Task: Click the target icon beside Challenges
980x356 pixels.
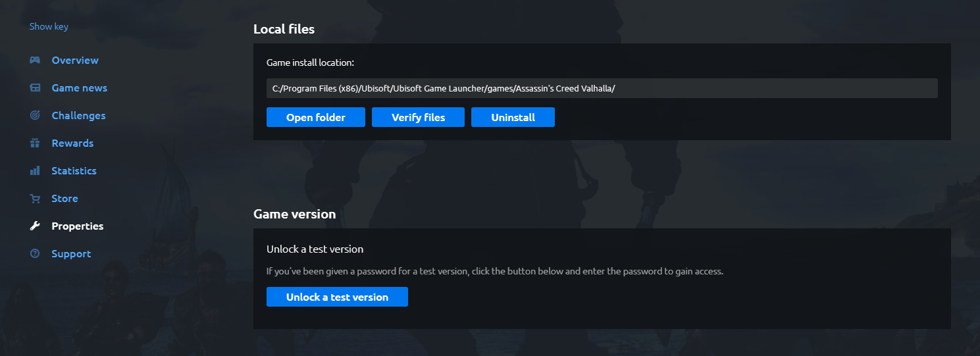Action: click(x=35, y=116)
